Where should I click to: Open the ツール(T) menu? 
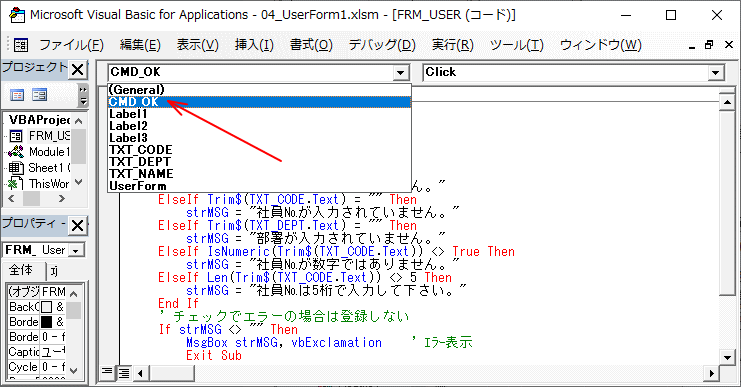coord(517,45)
